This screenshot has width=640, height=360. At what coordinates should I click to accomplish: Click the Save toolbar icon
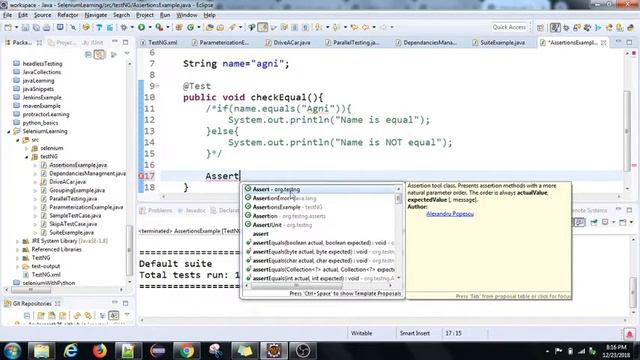(x=26, y=27)
